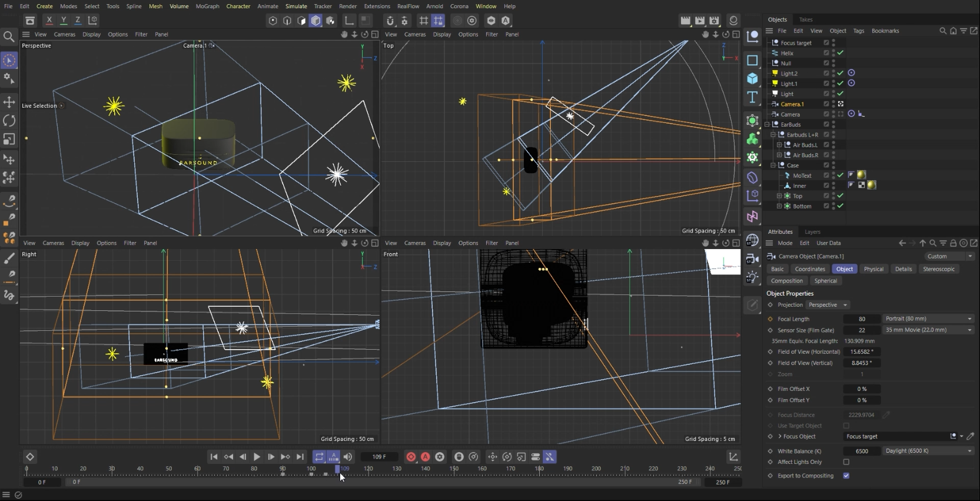Toggle loop playback mode
The width and height of the screenshot is (980, 501).
(x=319, y=457)
